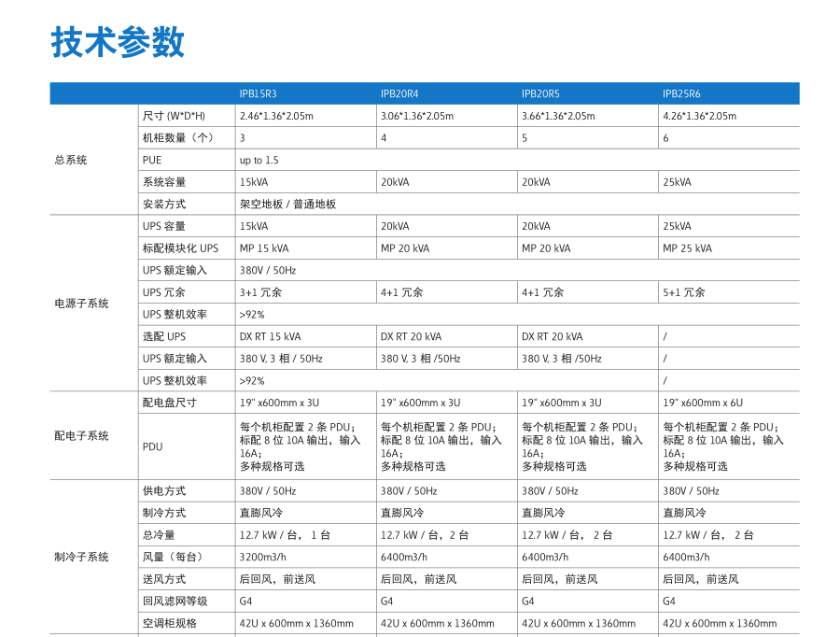The height and width of the screenshot is (637, 840).
Task: Click the UPS 容量 row label
Action: [164, 226]
